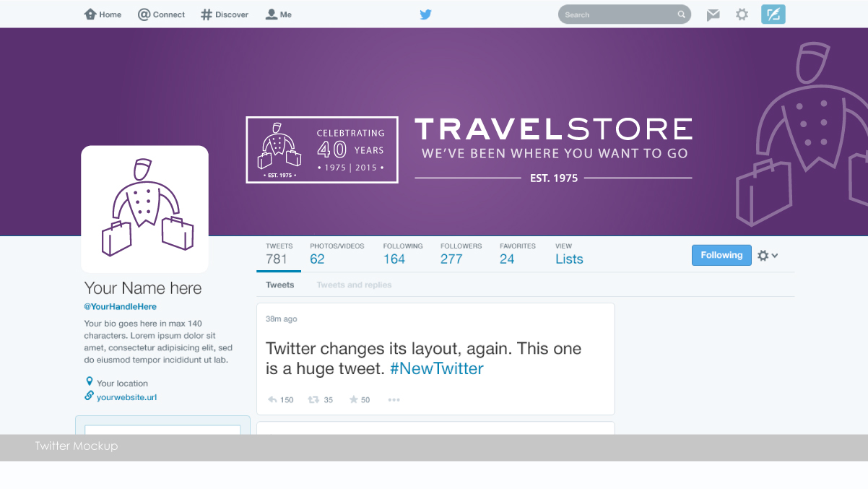
Task: Open settings gear in top bar
Action: pos(742,14)
